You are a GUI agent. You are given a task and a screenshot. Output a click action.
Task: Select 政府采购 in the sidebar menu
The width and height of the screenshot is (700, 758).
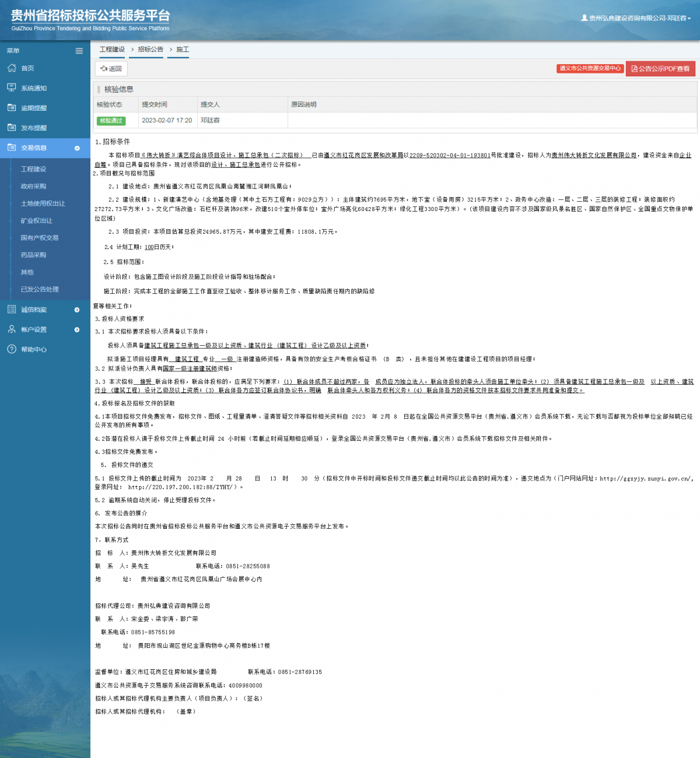34,186
